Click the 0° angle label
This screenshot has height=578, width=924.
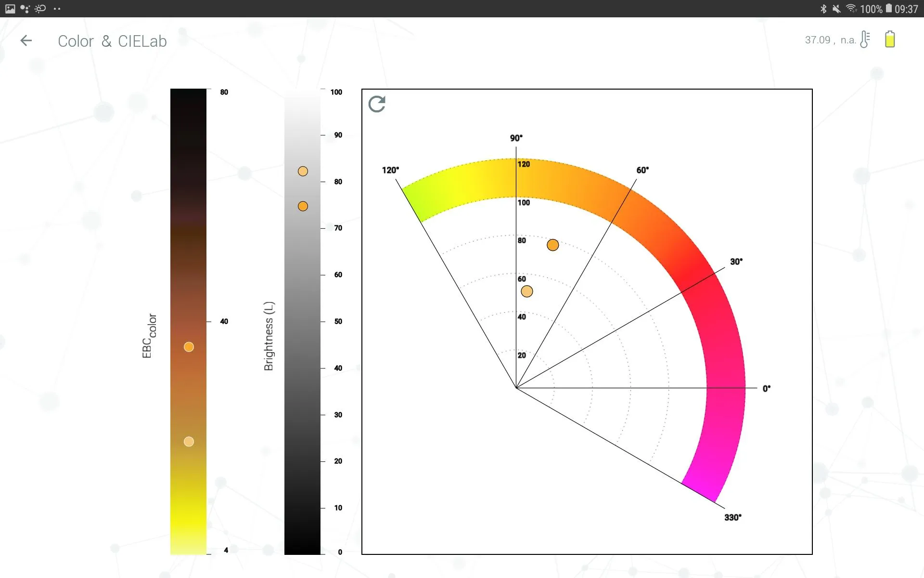[767, 389]
